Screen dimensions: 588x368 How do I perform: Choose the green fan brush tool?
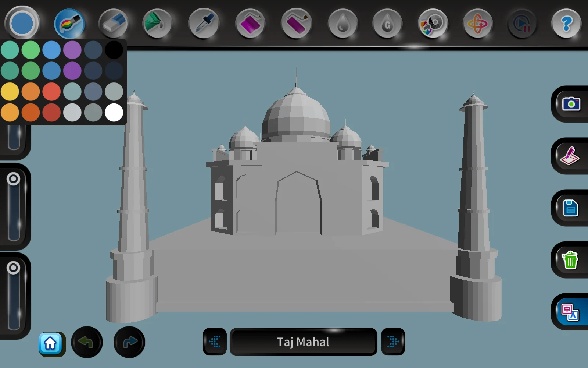click(x=157, y=24)
